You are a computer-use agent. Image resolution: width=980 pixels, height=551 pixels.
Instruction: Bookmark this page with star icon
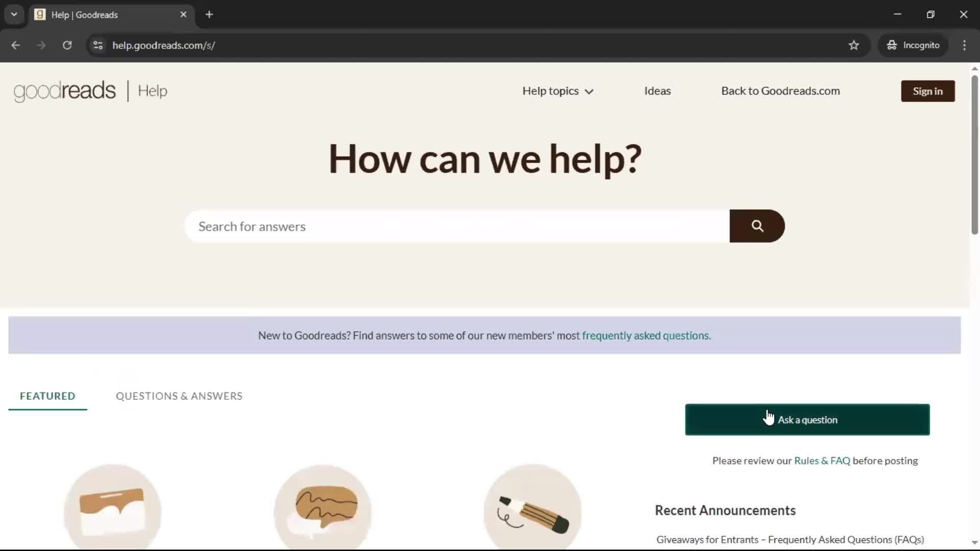click(x=853, y=45)
